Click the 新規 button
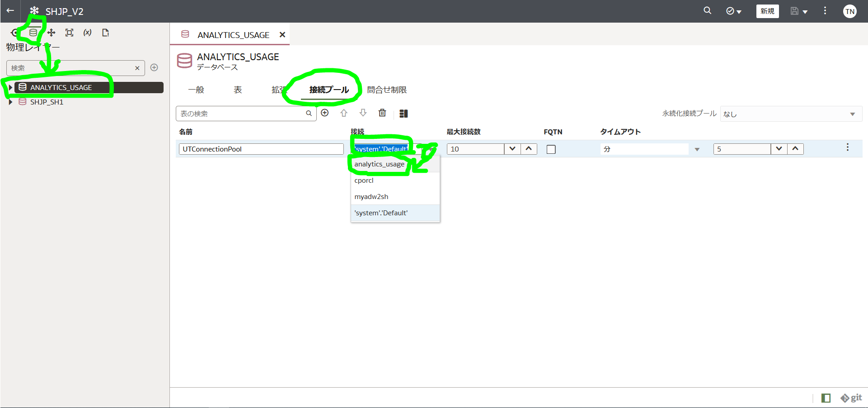The height and width of the screenshot is (408, 868). 767,11
